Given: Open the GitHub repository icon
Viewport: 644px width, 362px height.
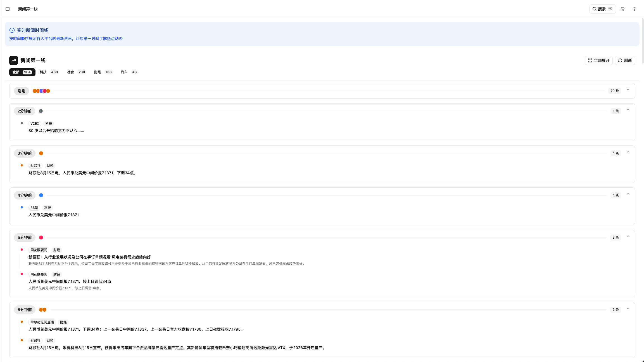Looking at the screenshot, I should [622, 9].
